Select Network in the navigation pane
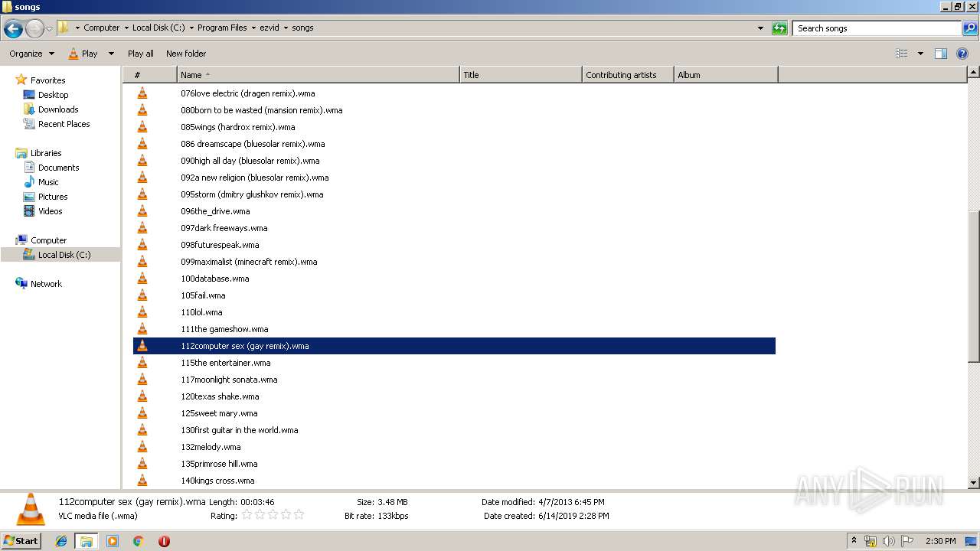980x551 pixels. (46, 284)
